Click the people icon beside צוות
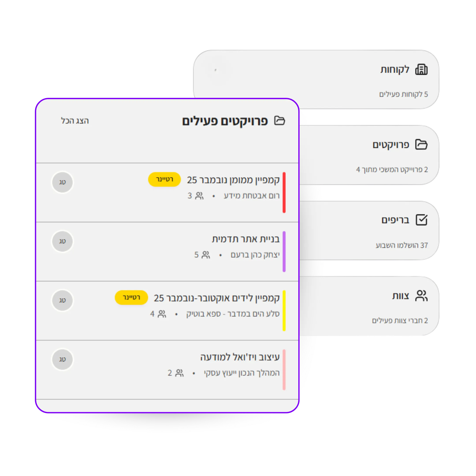 [x=421, y=295]
